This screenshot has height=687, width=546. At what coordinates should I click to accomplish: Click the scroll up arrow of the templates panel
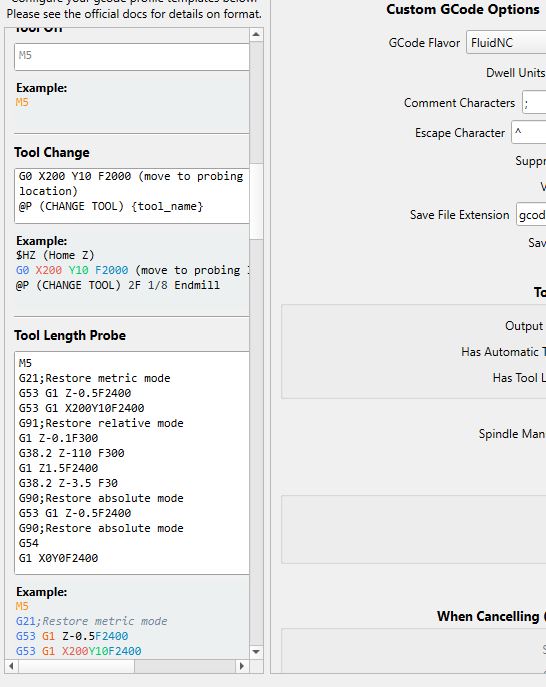pyautogui.click(x=256, y=34)
